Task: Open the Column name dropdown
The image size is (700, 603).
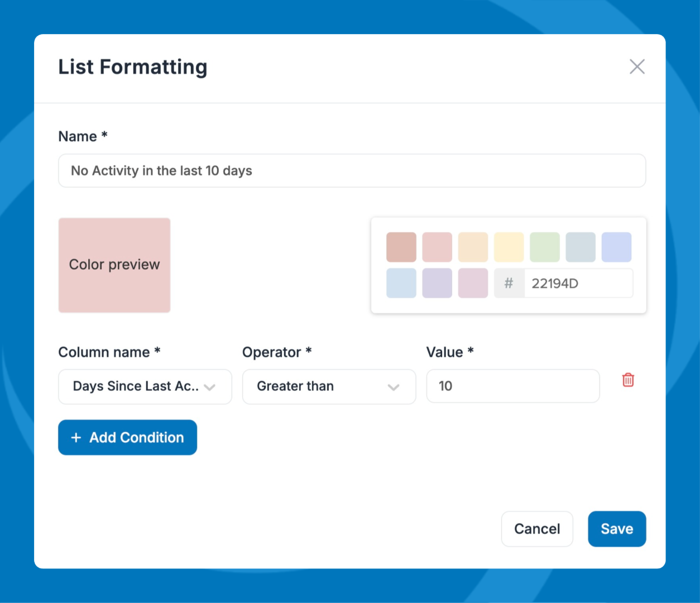Action: click(x=145, y=386)
